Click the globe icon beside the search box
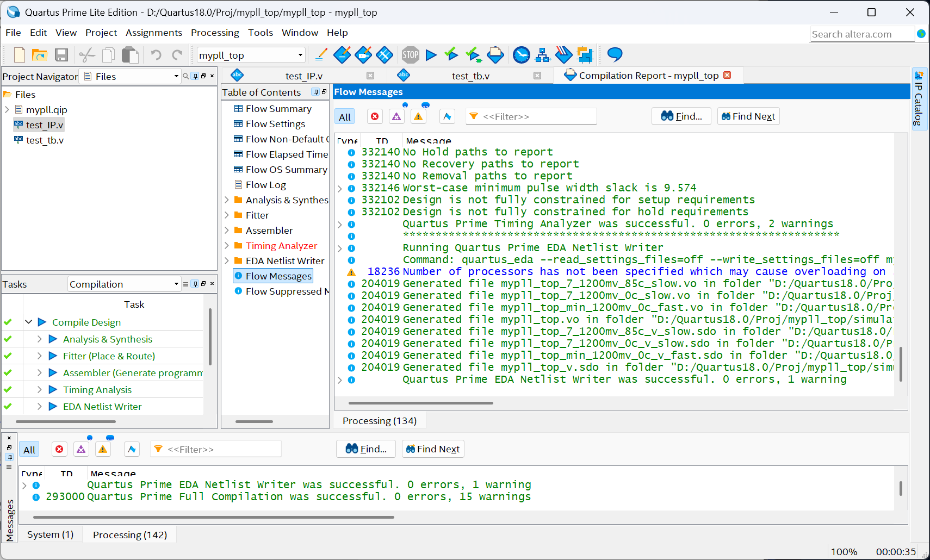 (x=921, y=34)
